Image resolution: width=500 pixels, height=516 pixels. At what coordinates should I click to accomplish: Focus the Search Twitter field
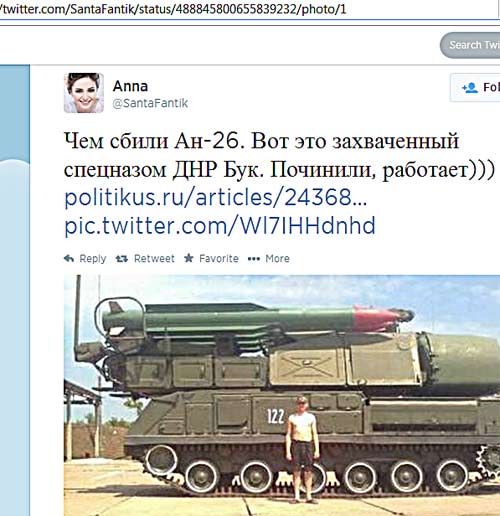[470, 45]
